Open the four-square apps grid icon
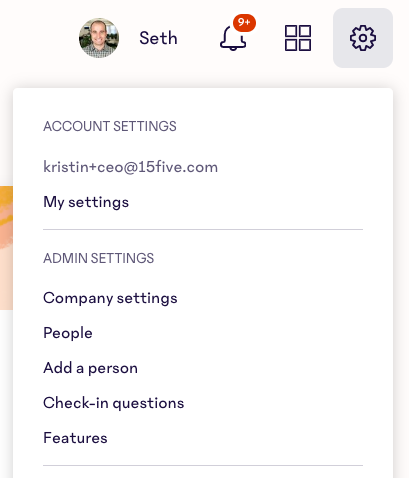The width and height of the screenshot is (409, 478). (298, 38)
